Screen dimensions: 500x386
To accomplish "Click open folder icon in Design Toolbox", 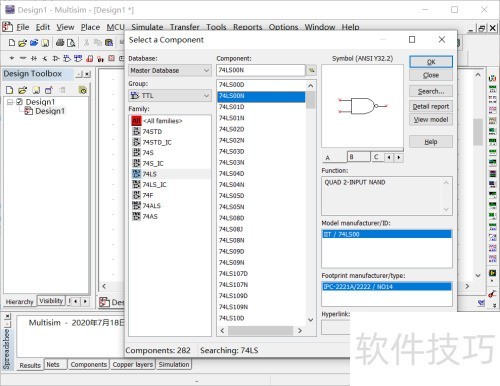I will coord(22,90).
